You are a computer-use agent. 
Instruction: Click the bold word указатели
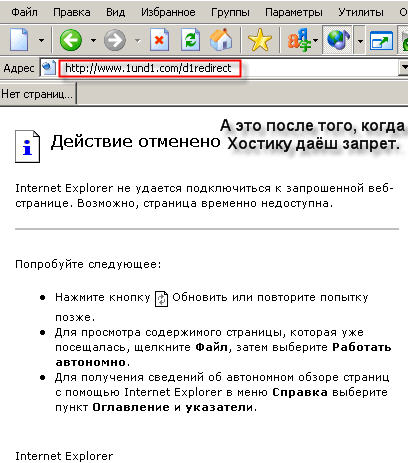tap(219, 407)
